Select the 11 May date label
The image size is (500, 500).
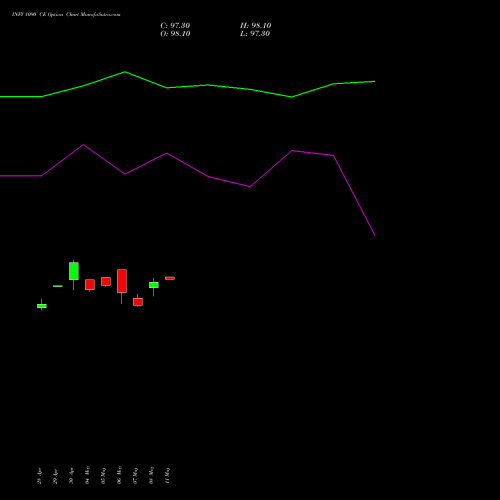tap(167, 475)
